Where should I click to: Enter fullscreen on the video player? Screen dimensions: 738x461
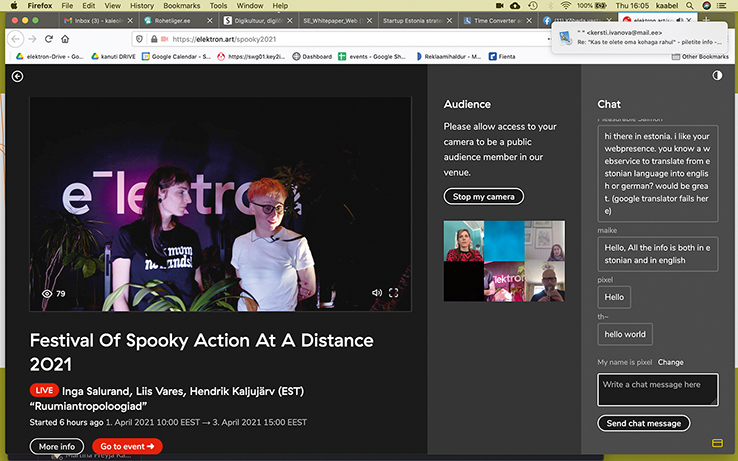393,293
